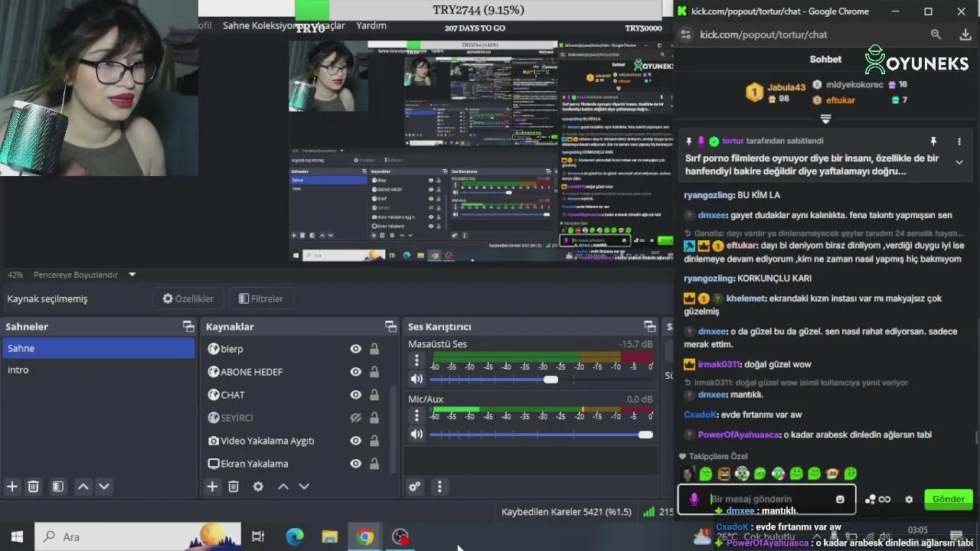Delete the selected scene with trash icon
The width and height of the screenshot is (980, 551).
[34, 486]
